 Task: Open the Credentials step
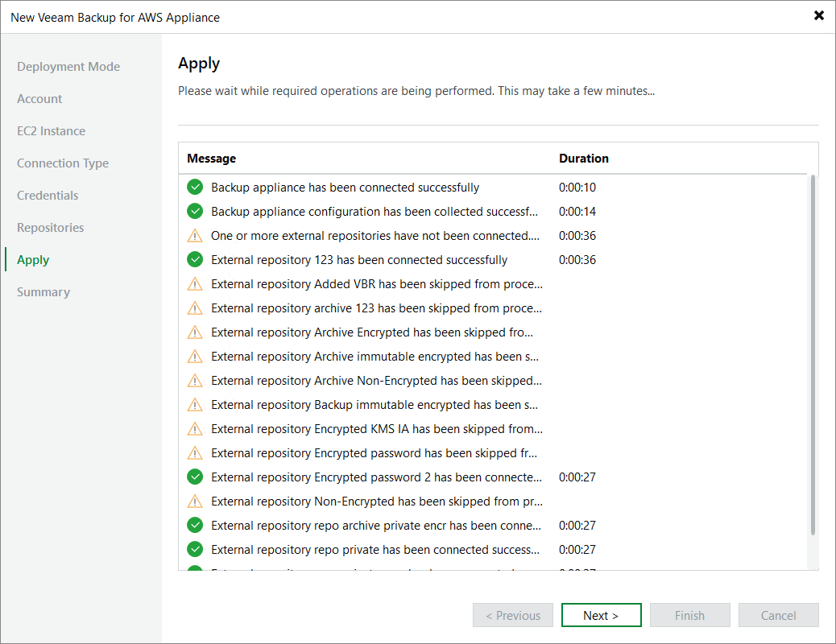48,195
